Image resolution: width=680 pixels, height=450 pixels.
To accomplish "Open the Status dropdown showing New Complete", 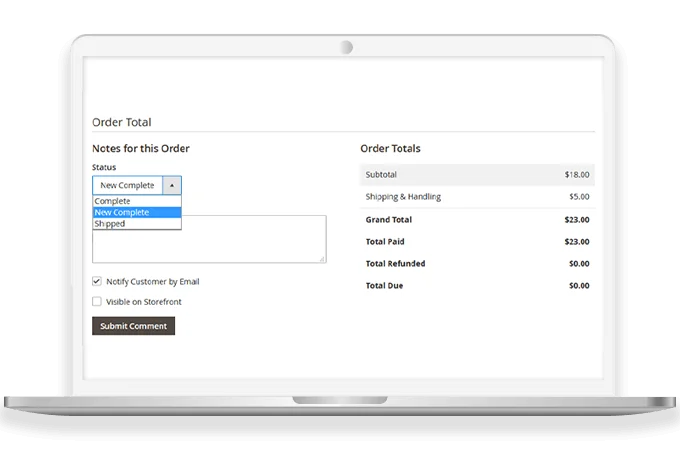I will (x=137, y=185).
